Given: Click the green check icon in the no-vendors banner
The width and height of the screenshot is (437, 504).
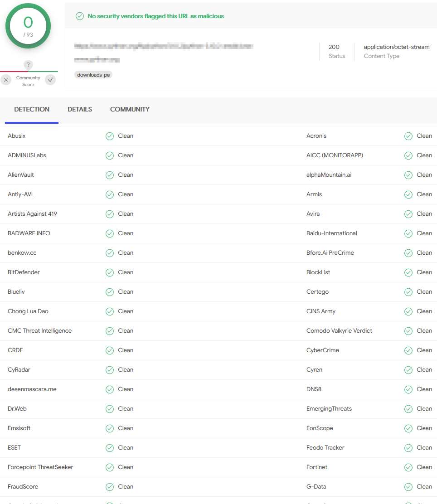Looking at the screenshot, I should pos(80,16).
